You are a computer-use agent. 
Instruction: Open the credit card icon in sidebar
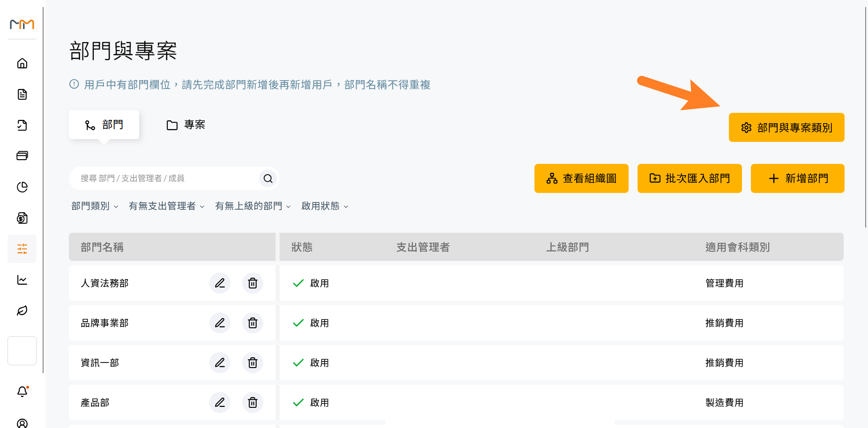[x=22, y=156]
